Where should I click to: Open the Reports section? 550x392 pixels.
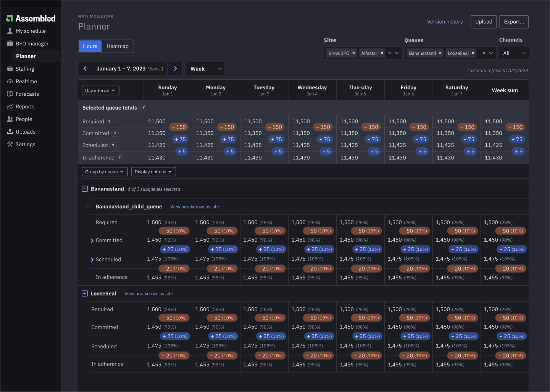tap(25, 106)
